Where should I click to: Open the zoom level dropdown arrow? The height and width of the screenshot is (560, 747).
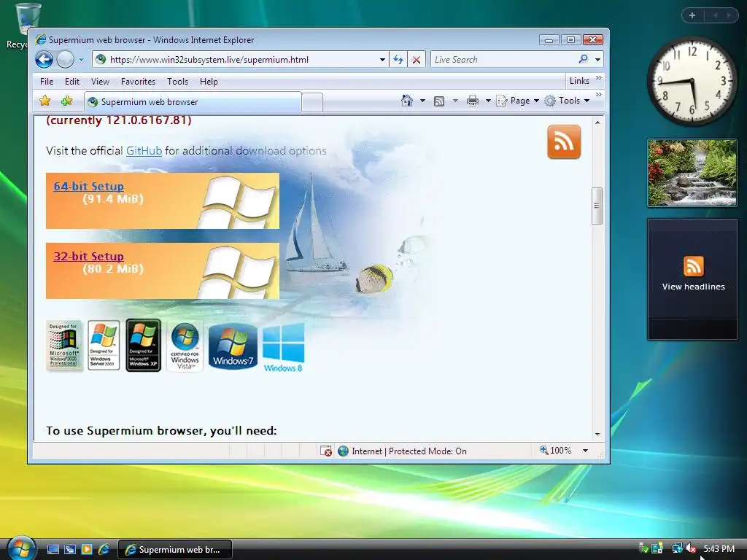pyautogui.click(x=586, y=451)
